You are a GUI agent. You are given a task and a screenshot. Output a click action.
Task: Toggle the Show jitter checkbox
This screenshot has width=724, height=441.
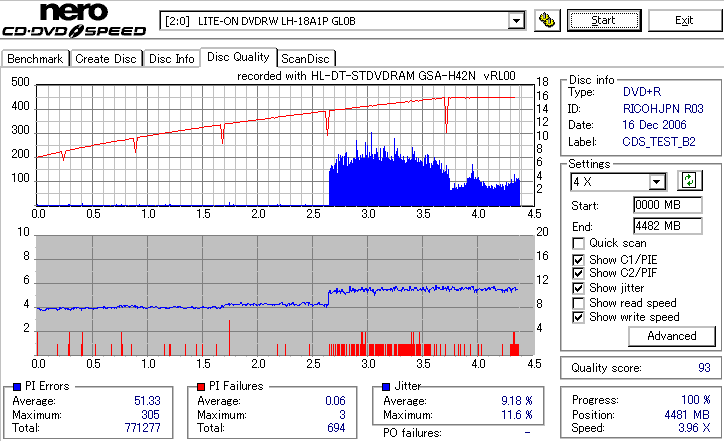578,288
